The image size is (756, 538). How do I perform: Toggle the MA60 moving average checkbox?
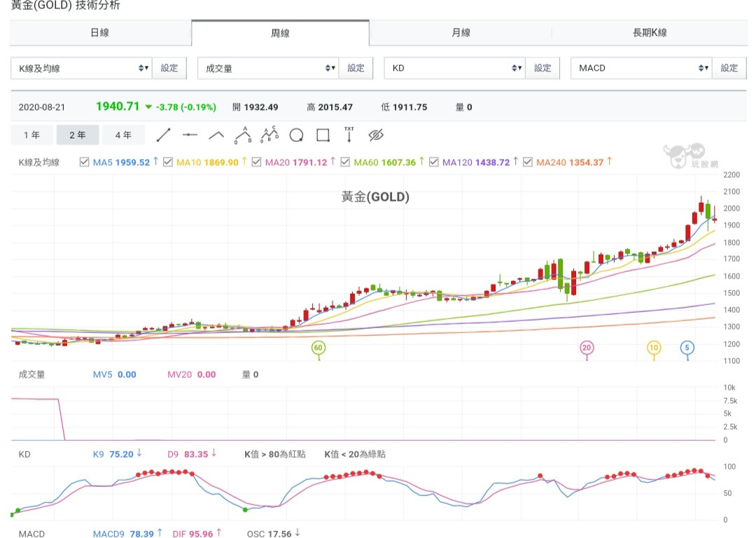(x=346, y=162)
